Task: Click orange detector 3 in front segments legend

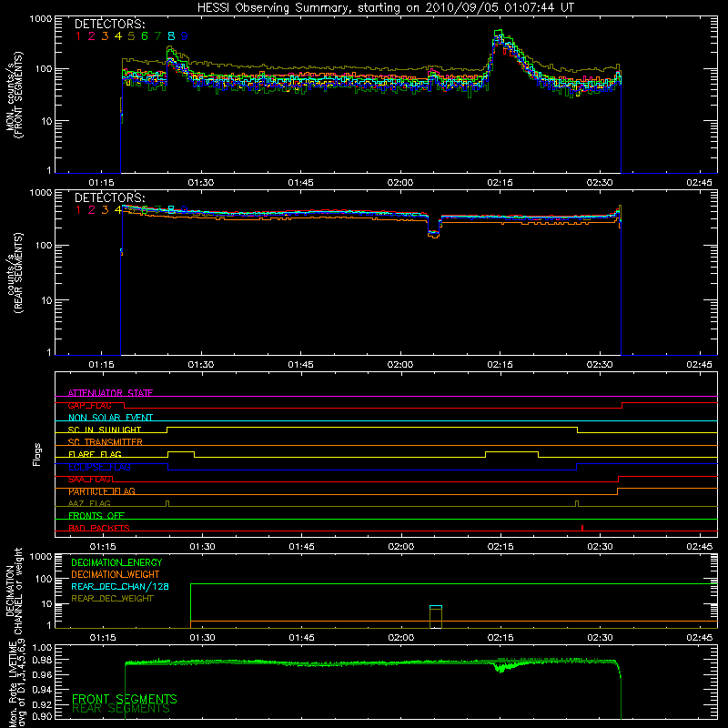Action: (x=105, y=36)
